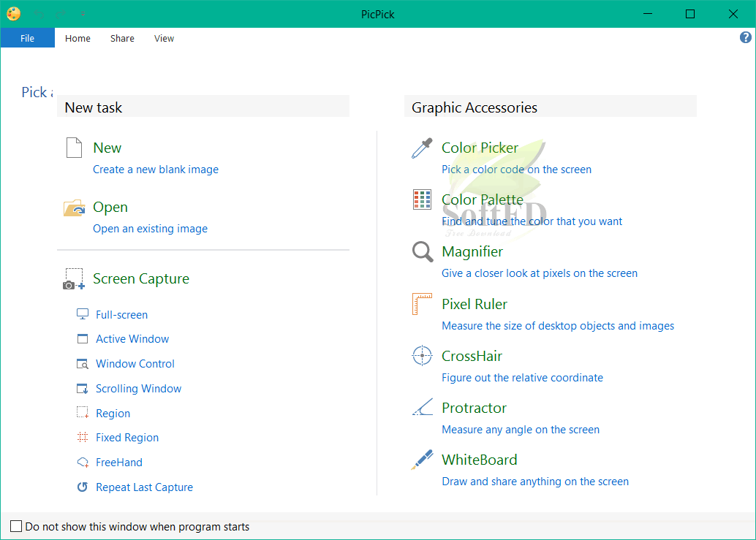This screenshot has width=756, height=540.
Task: Click the Undo arrow in the title bar
Action: pos(39,15)
